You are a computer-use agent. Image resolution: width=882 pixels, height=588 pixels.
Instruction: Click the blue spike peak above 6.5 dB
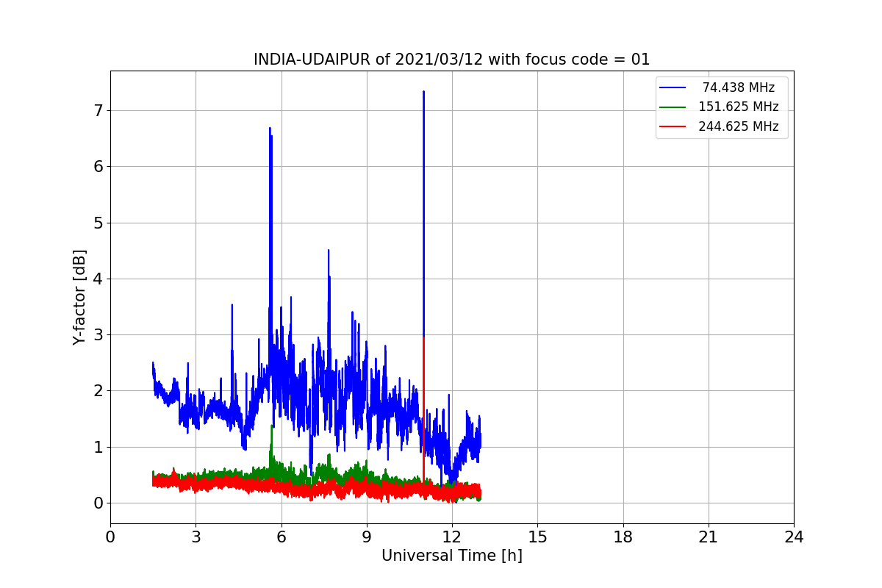(x=270, y=129)
